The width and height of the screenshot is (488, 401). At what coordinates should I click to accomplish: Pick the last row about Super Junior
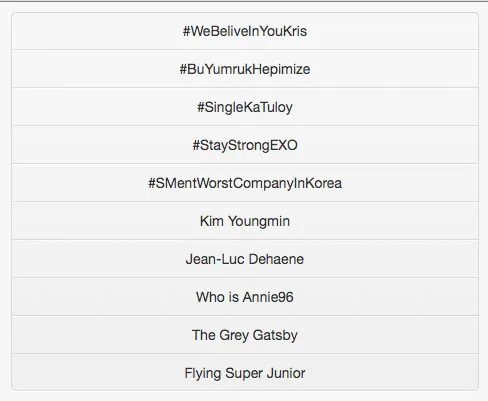(x=245, y=372)
